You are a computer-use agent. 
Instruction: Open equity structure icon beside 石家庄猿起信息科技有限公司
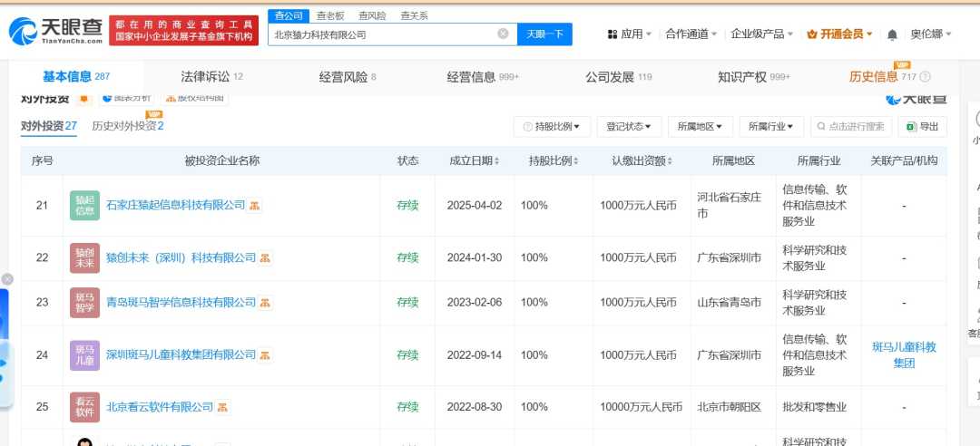(x=255, y=206)
